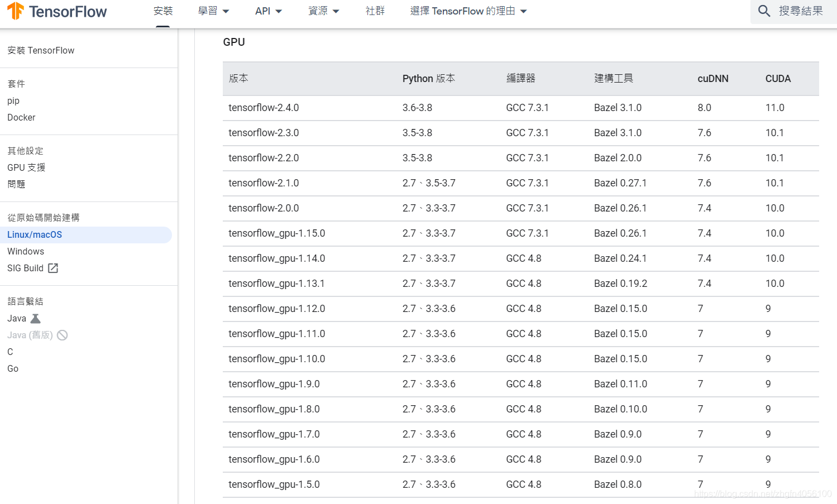Viewport: 837px width, 504px height.
Task: Click the tensorflow_gpu-1.11.0 cell
Action: [x=277, y=334]
